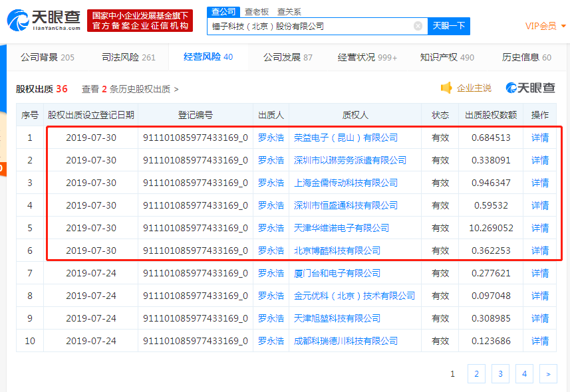
Task: Go to pagination page 4
Action: 524,374
